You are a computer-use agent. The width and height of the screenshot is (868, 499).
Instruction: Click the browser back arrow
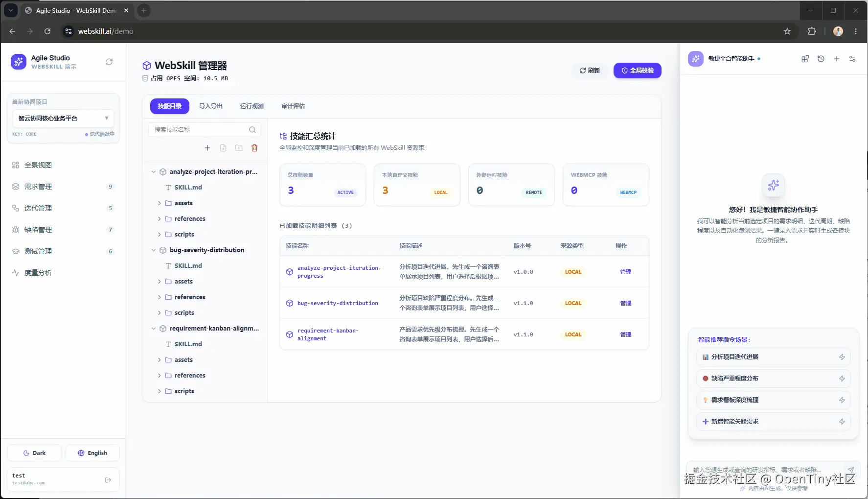coord(12,31)
